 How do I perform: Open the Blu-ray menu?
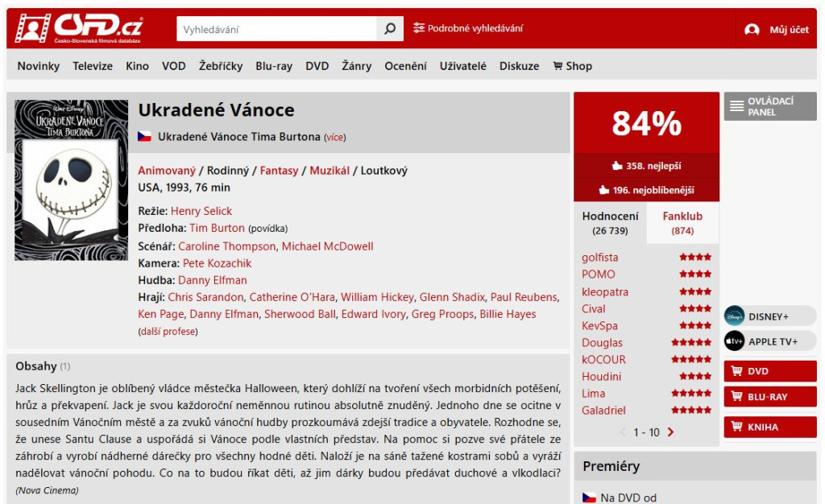[274, 66]
